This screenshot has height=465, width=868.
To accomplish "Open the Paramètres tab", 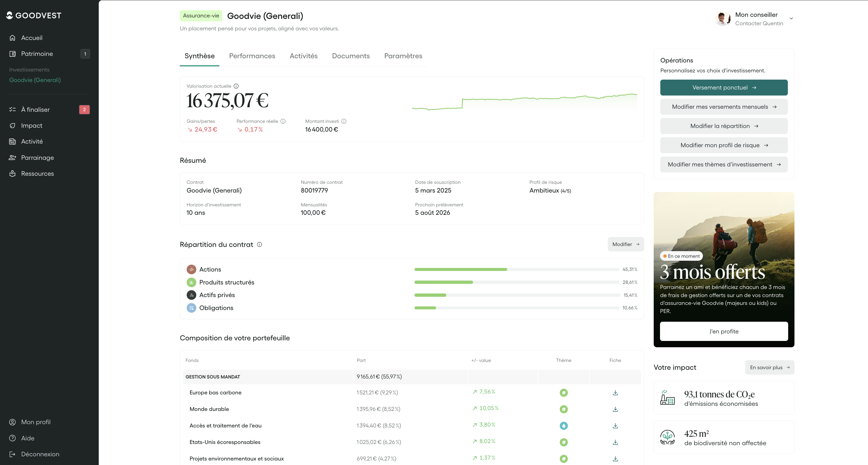I will point(403,56).
